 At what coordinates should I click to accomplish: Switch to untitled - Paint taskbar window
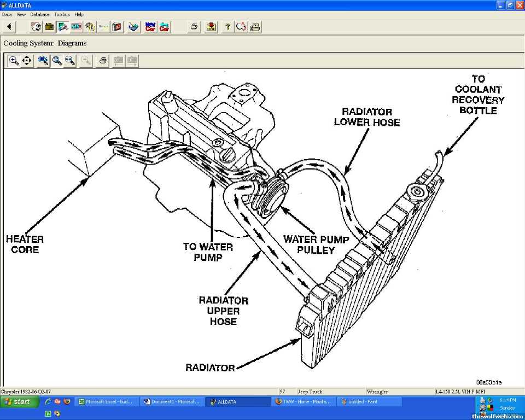[x=369, y=402]
